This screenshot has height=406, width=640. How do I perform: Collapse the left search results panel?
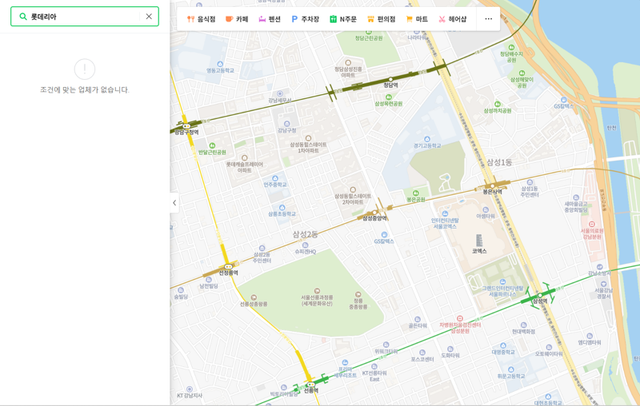click(174, 203)
